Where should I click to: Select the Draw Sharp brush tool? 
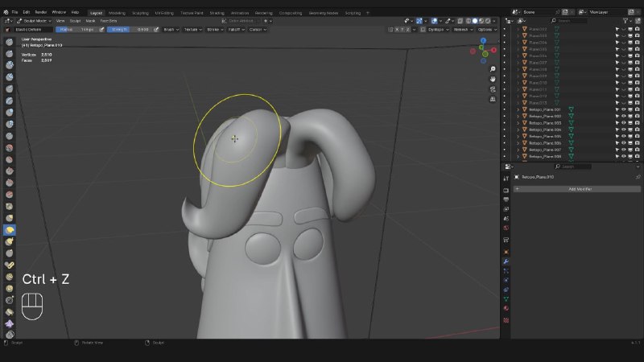click(x=10, y=54)
